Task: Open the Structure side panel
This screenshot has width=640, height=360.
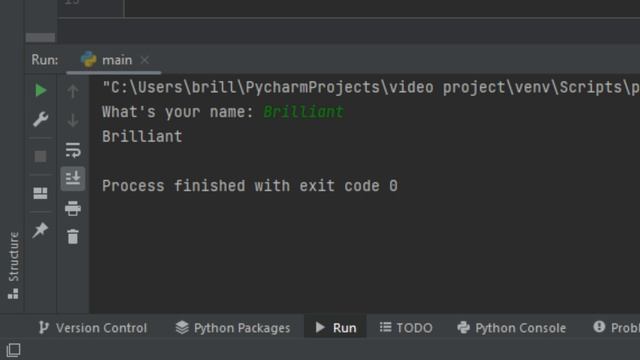Action: [x=13, y=265]
